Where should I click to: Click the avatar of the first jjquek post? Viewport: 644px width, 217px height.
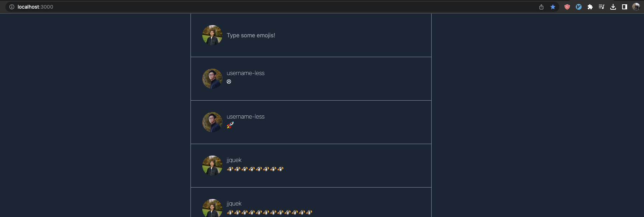click(x=212, y=166)
